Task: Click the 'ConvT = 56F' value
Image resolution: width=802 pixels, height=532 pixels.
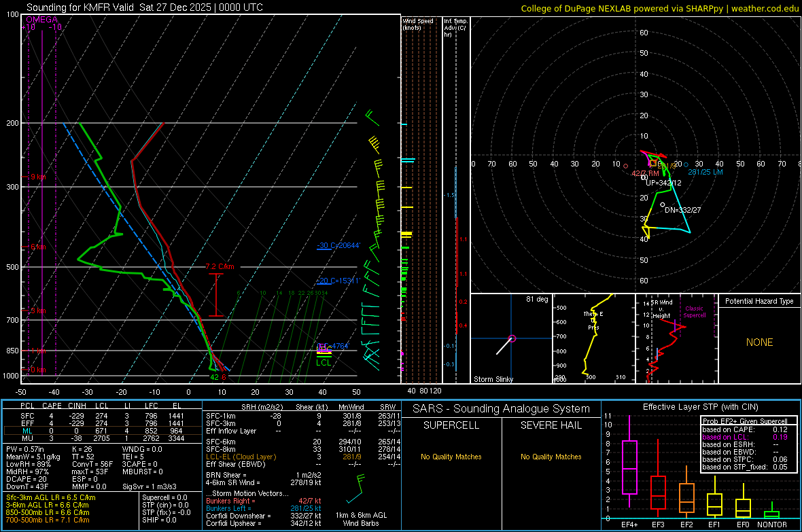Action: [x=92, y=464]
